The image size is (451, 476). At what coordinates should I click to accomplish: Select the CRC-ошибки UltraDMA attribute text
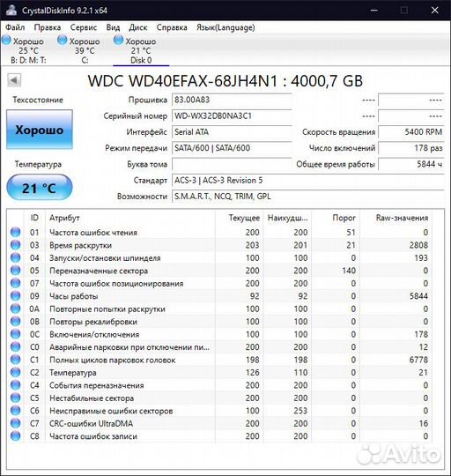[x=92, y=424]
